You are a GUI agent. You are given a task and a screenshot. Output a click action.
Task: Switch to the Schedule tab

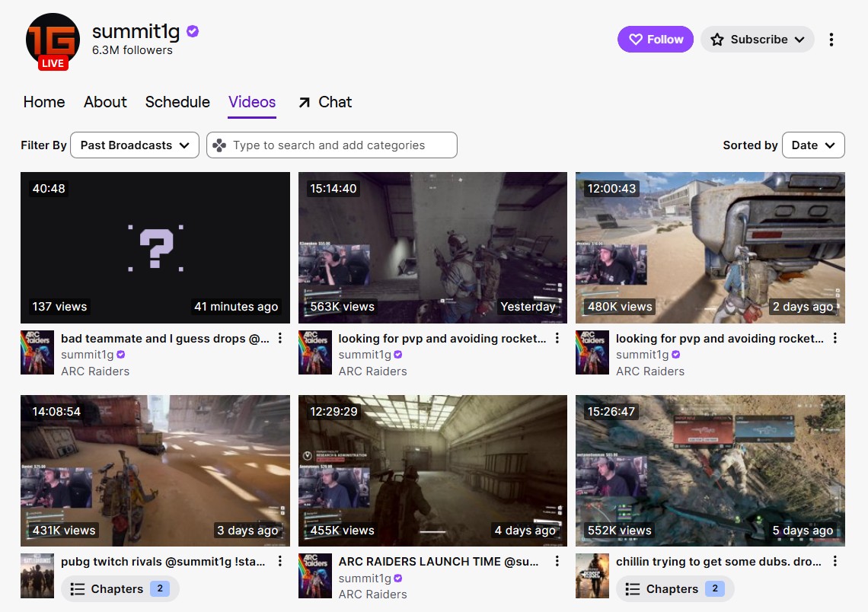tap(177, 102)
